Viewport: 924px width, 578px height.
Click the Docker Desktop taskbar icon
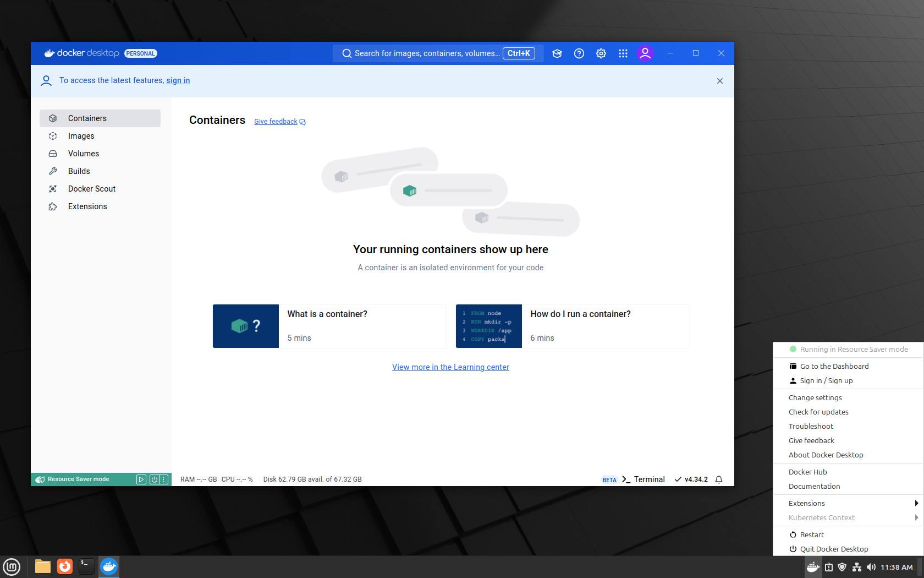[109, 566]
